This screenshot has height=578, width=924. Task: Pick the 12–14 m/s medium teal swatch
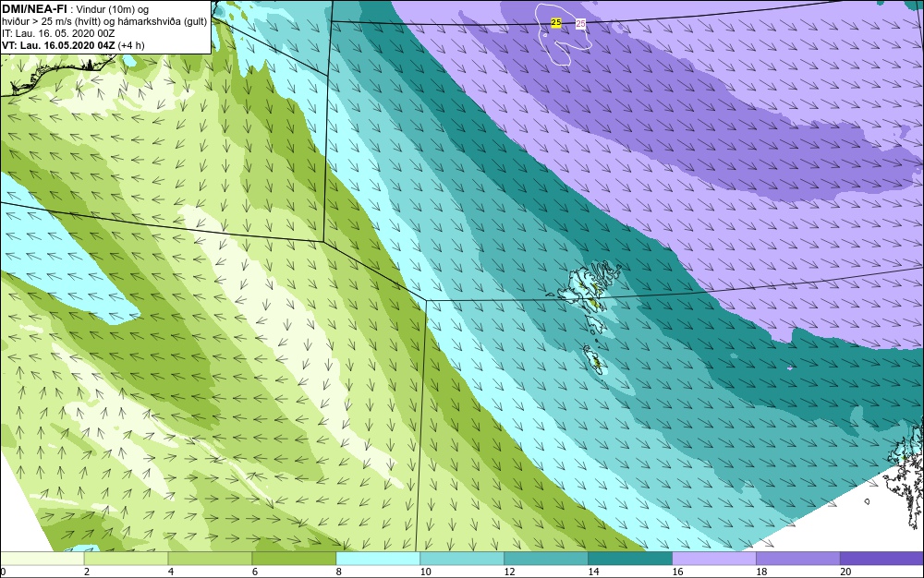click(546, 559)
